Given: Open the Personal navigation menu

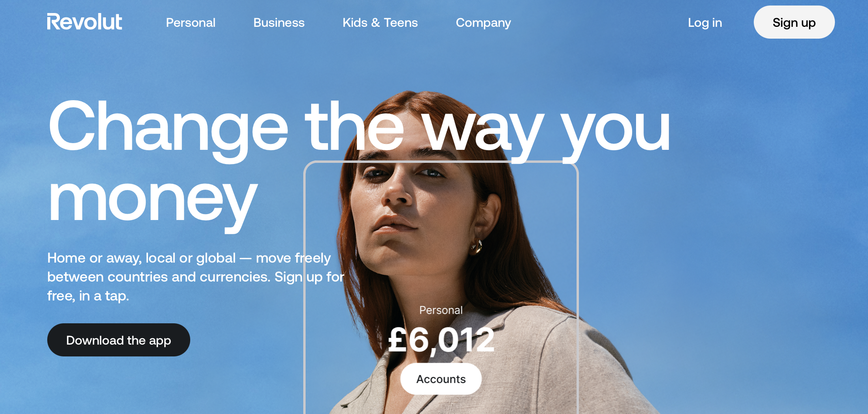Looking at the screenshot, I should tap(191, 23).
